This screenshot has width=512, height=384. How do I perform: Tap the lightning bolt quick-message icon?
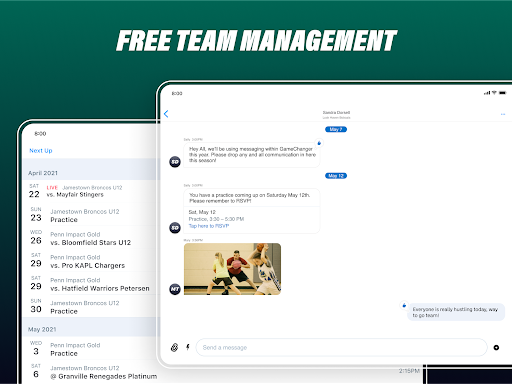point(188,347)
